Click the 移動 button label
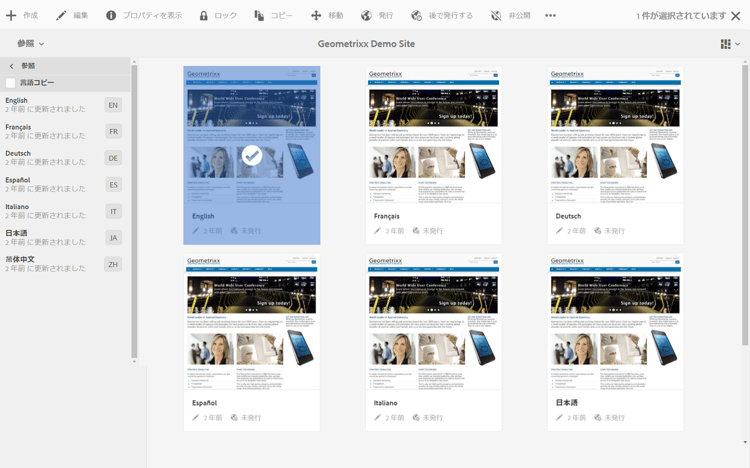 [335, 15]
